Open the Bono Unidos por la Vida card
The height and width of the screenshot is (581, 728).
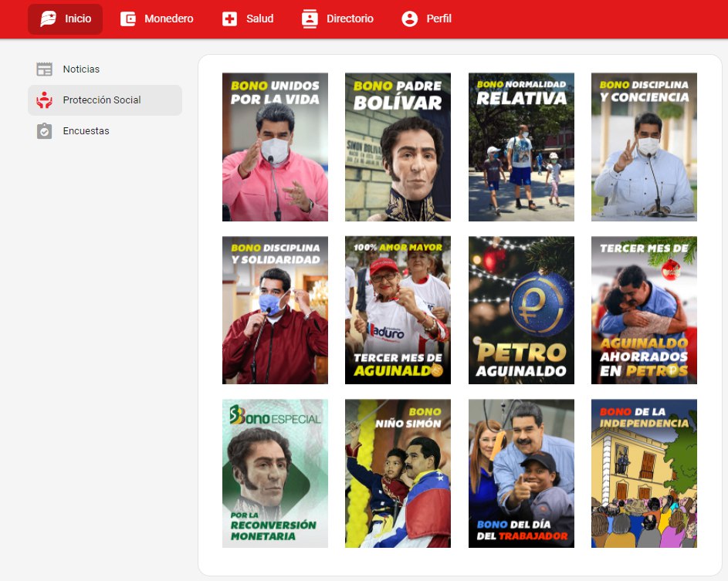click(276, 147)
